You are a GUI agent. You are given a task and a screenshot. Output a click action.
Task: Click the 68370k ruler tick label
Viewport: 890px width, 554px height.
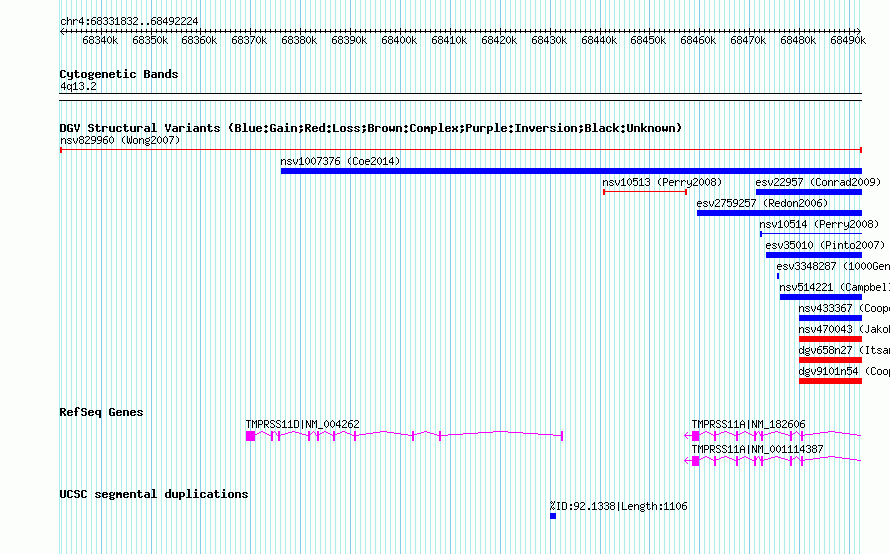[249, 41]
